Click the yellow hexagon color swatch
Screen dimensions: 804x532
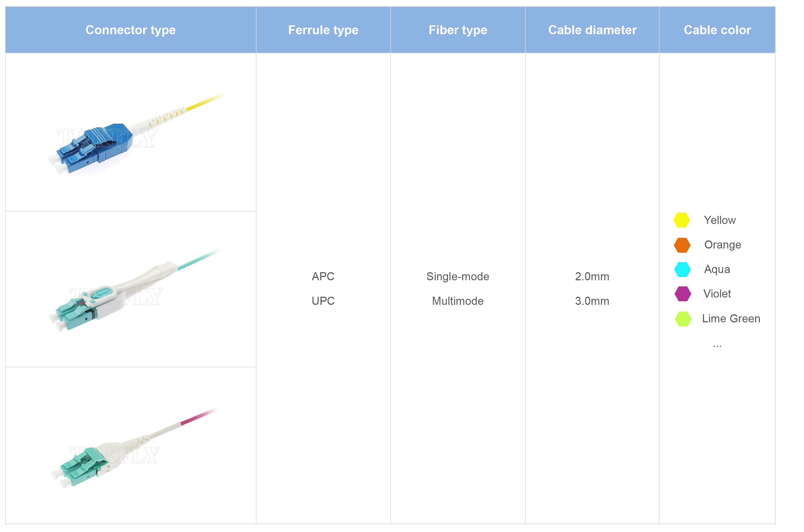coord(682,220)
